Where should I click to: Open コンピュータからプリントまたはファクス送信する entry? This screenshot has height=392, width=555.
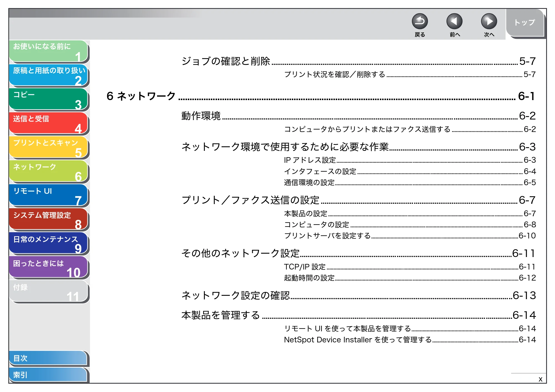point(410,129)
